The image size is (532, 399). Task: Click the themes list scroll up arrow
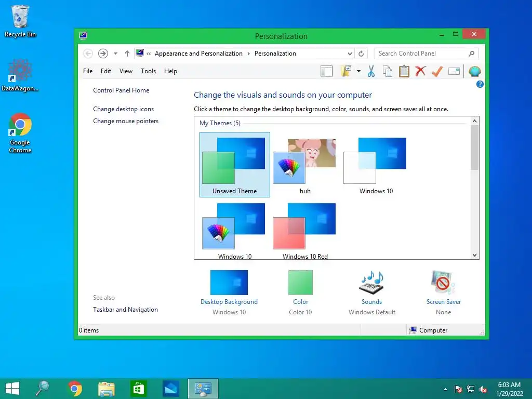coord(474,121)
